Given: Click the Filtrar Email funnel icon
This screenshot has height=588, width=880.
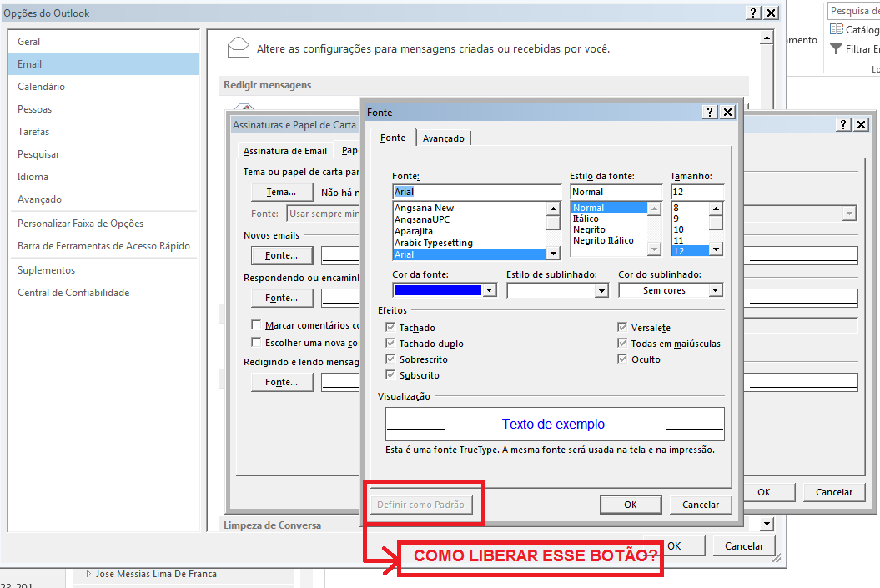Looking at the screenshot, I should click(x=837, y=49).
